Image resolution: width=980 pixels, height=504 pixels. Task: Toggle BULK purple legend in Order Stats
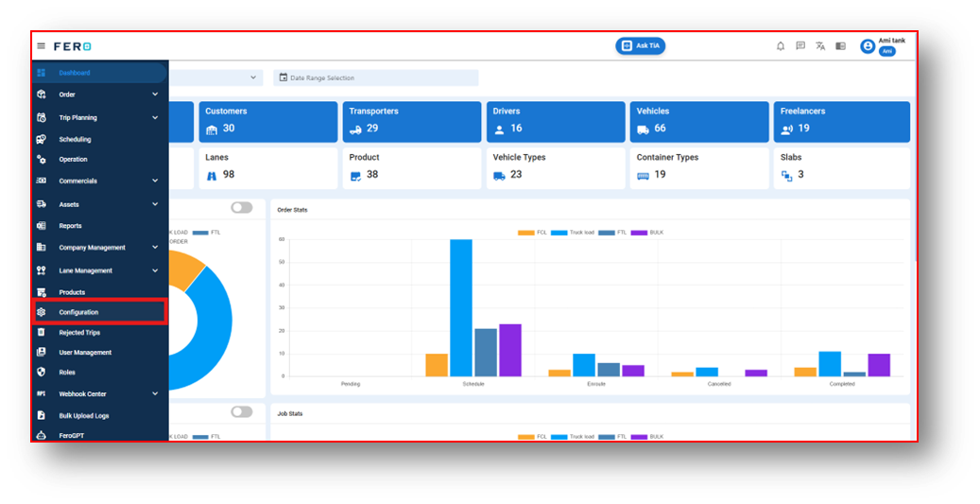click(x=647, y=233)
